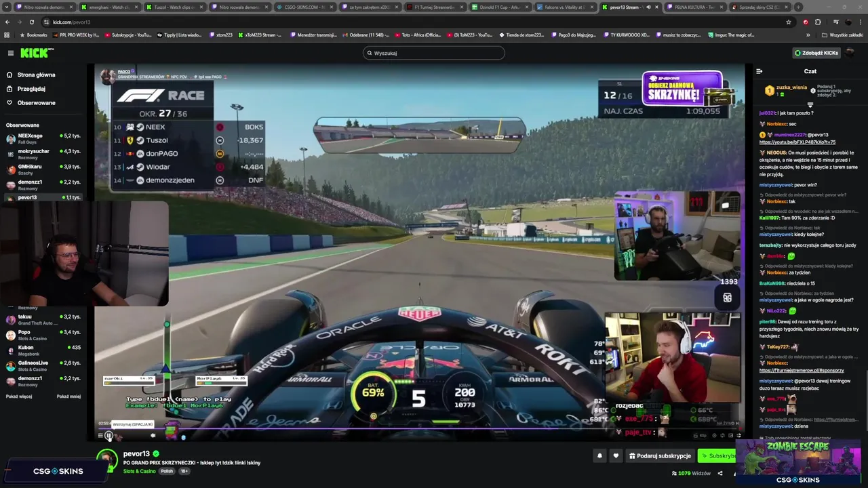Toggle fullscreen on the video player
Image resolution: width=868 pixels, height=488 pixels.
pos(738,436)
